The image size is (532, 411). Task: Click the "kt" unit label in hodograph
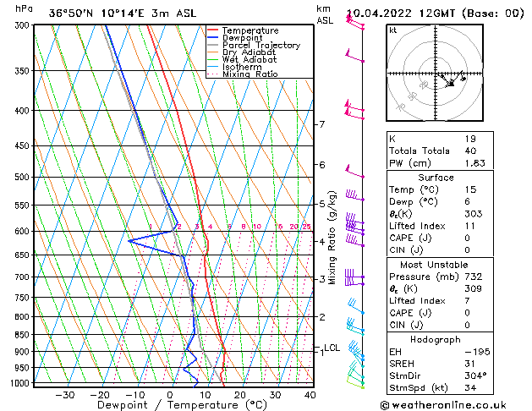[x=393, y=30]
